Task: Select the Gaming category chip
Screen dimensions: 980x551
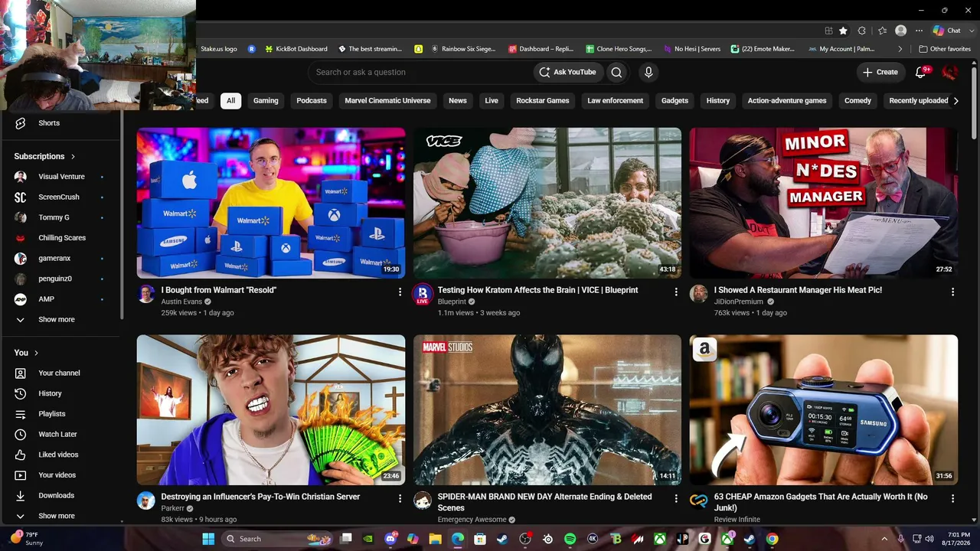Action: tap(266, 100)
